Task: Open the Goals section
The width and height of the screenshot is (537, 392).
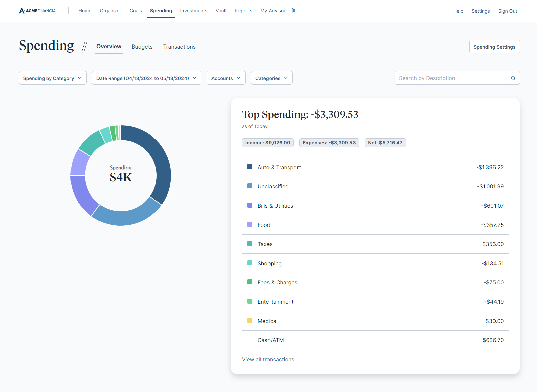Action: [136, 11]
